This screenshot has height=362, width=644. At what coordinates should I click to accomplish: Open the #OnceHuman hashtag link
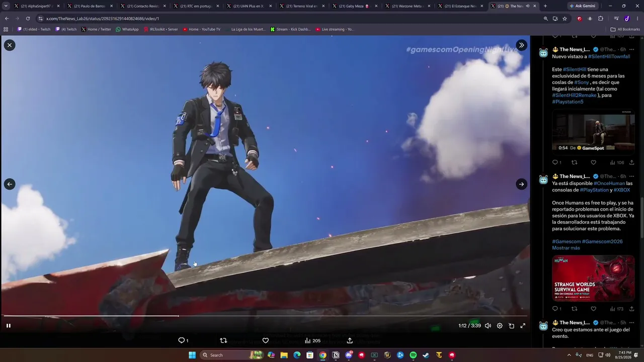coord(609,184)
